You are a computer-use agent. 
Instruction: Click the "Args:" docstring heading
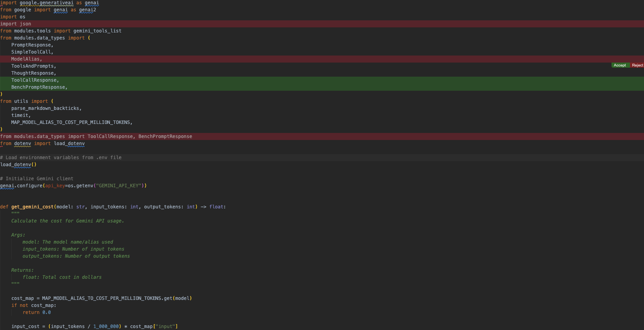tap(18, 235)
